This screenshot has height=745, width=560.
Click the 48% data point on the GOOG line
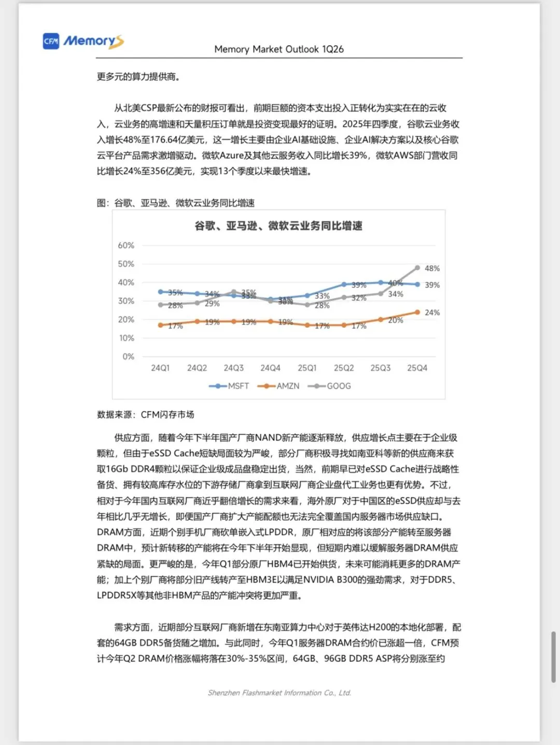coord(418,267)
